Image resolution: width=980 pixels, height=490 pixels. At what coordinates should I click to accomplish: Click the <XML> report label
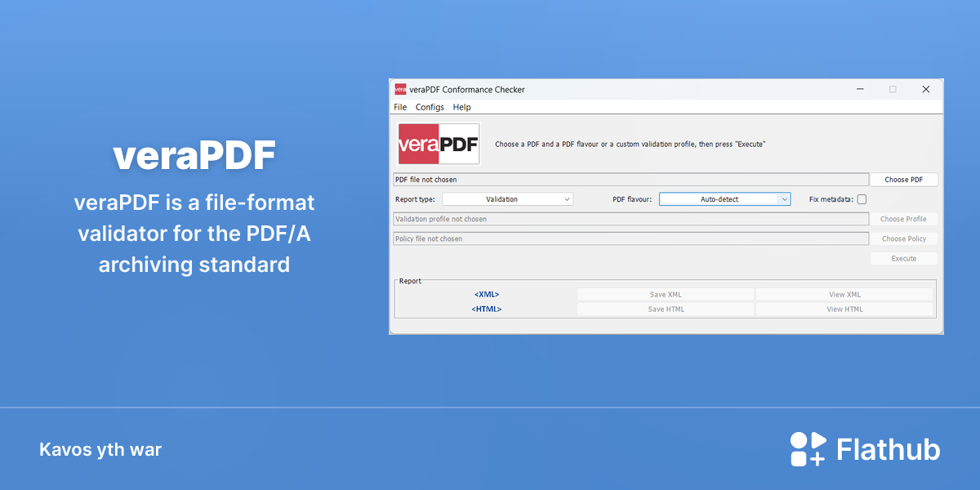487,294
